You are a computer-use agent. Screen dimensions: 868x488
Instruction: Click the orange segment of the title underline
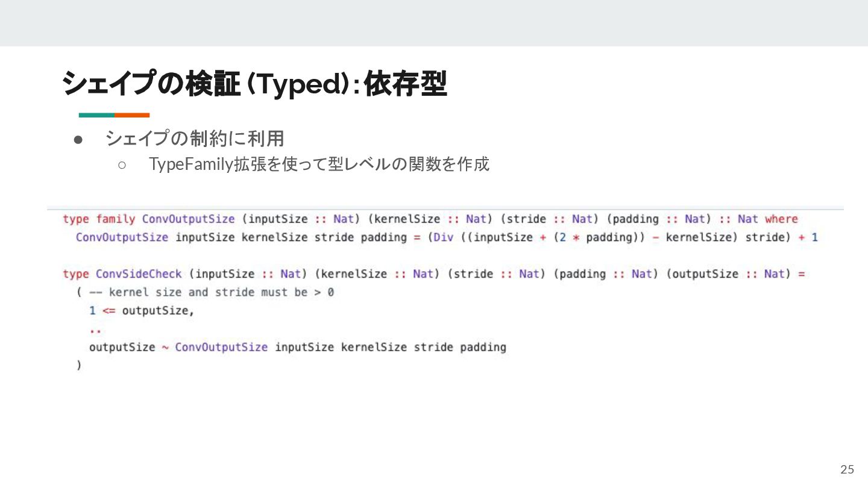pyautogui.click(x=132, y=115)
